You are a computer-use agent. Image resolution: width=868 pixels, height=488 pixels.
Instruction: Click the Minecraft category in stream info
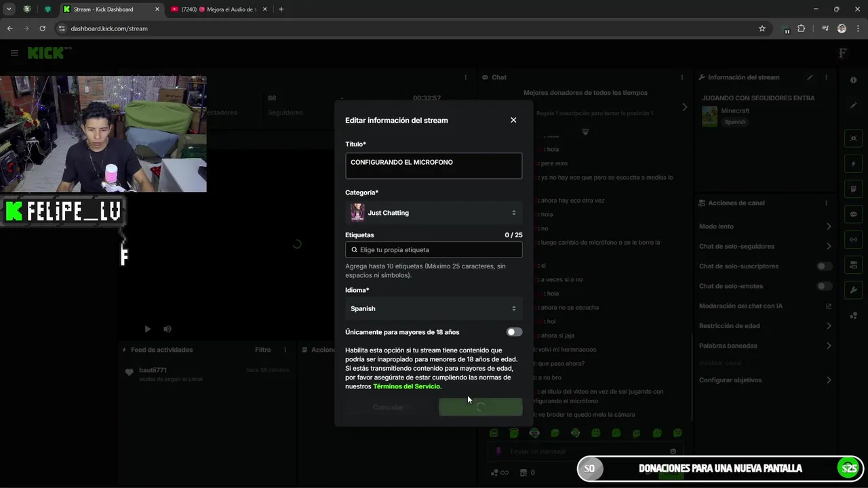point(735,110)
